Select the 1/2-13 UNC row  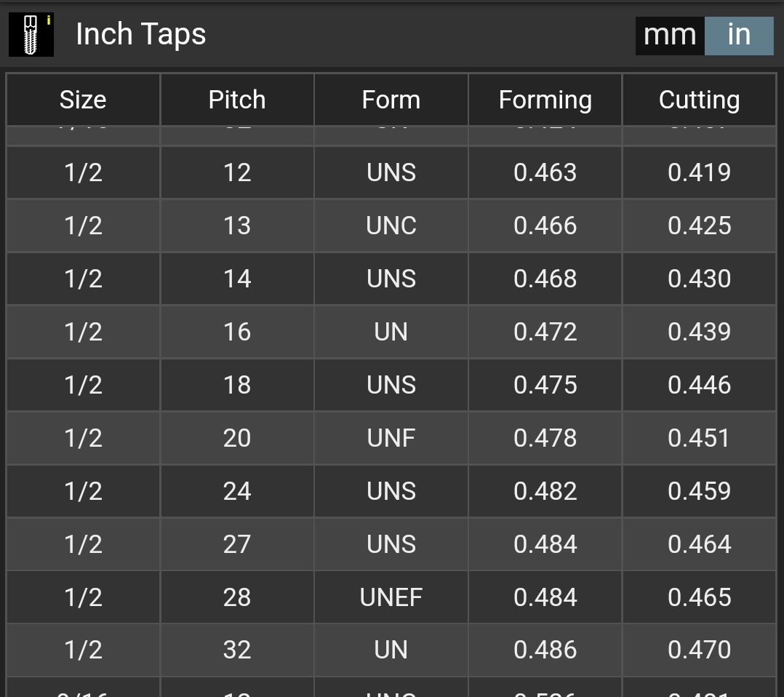point(391,225)
